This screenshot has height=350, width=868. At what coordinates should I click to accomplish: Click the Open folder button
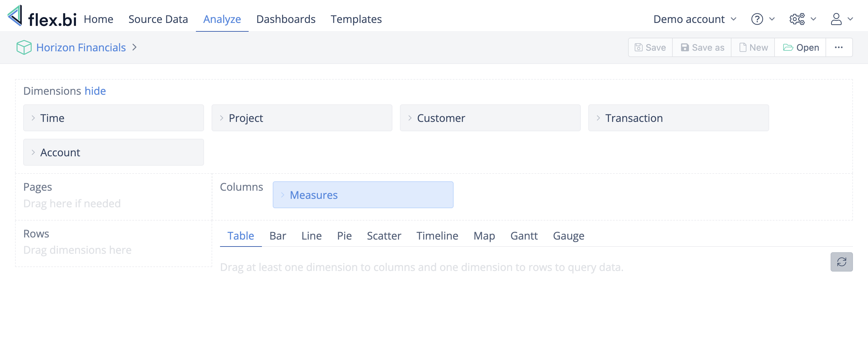800,48
